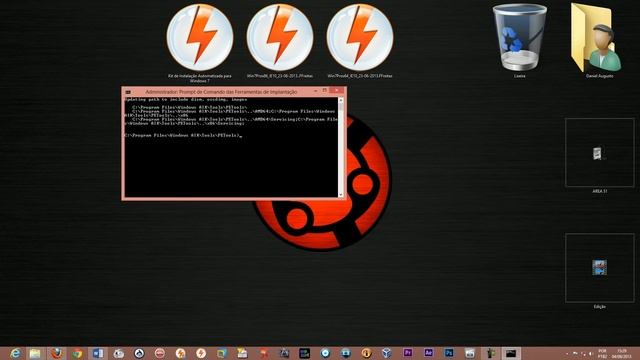Click the taskbar clock and date
Viewport: 640px width, 360px height.
[x=621, y=353]
